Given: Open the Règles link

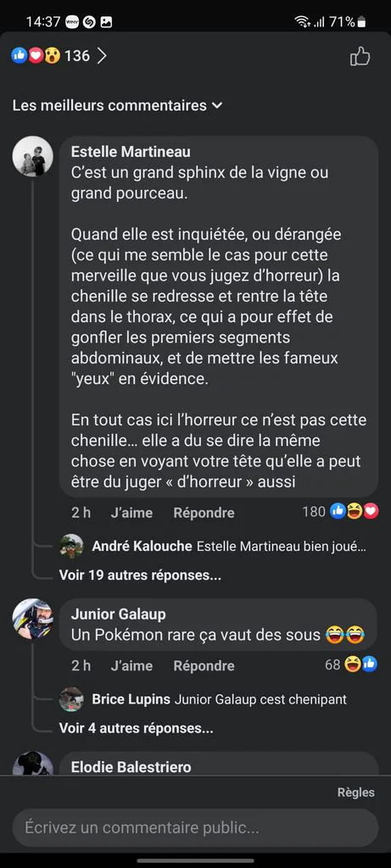Looking at the screenshot, I should click(355, 793).
